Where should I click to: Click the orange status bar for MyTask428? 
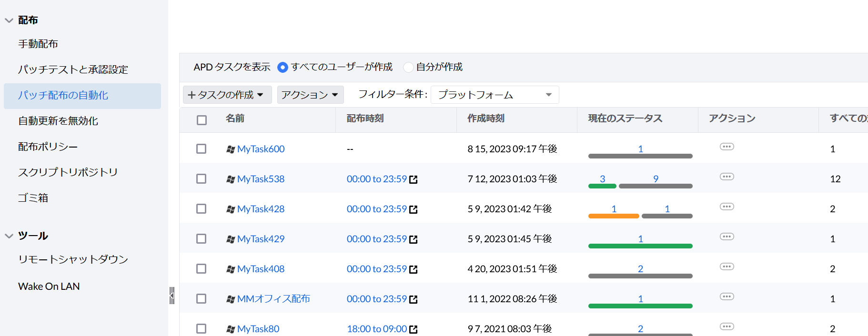click(x=613, y=216)
